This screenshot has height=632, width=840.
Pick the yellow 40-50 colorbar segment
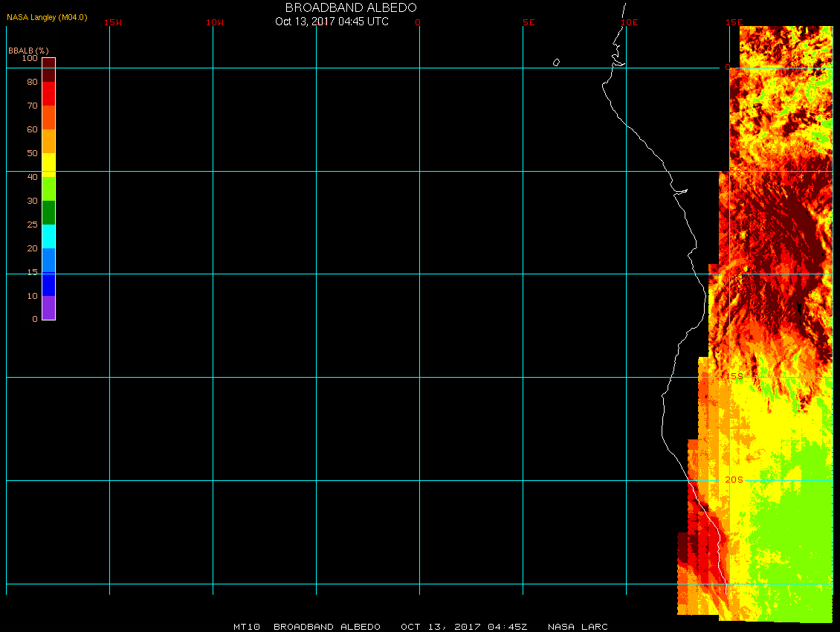click(48, 164)
